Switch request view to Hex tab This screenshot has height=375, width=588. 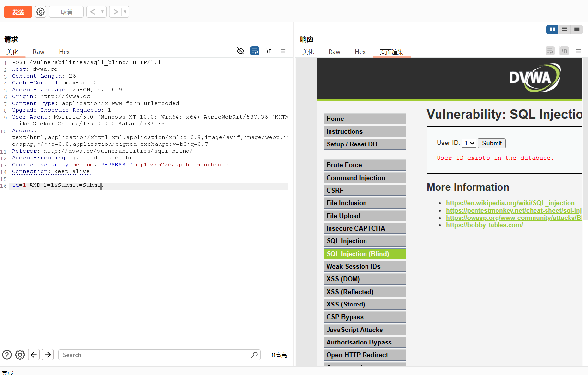click(x=64, y=52)
